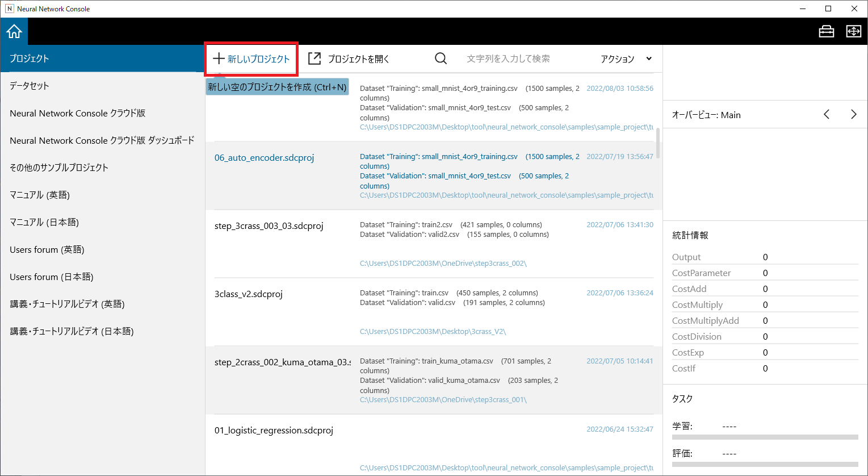Select プロジェクト in the left sidebar
Image resolution: width=868 pixels, height=476 pixels.
(30, 59)
